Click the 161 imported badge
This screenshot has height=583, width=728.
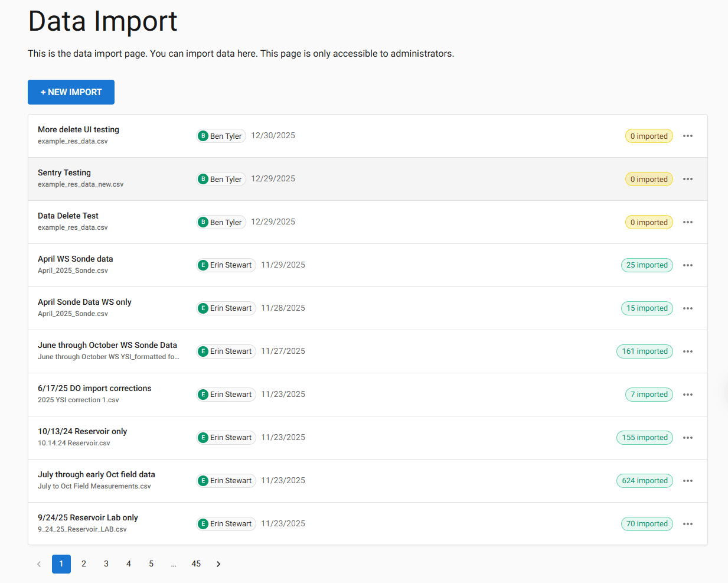click(645, 351)
